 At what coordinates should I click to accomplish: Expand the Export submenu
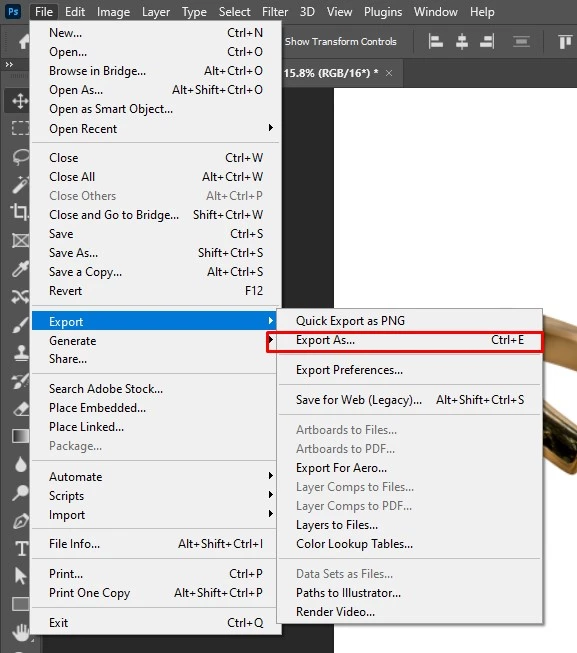(x=156, y=321)
